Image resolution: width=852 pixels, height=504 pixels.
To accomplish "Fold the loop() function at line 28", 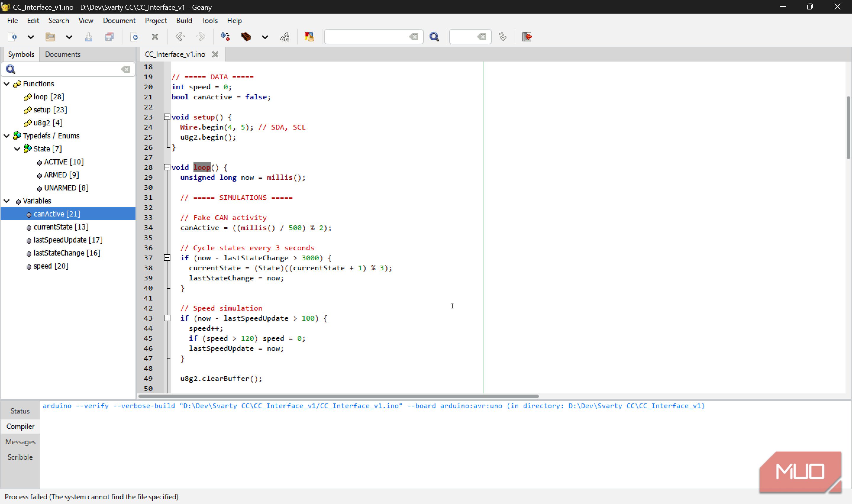I will pos(167,167).
